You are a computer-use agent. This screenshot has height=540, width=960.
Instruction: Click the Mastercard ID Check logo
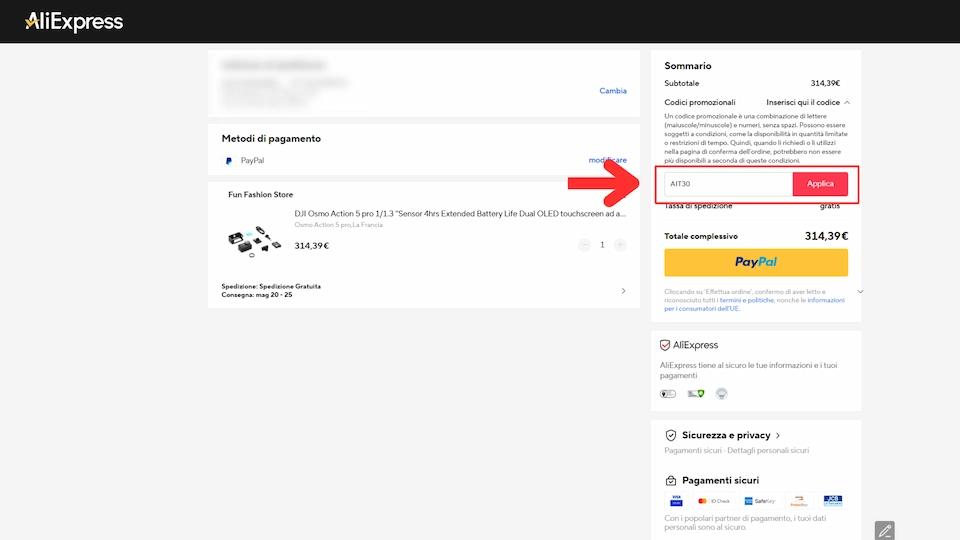coord(714,501)
